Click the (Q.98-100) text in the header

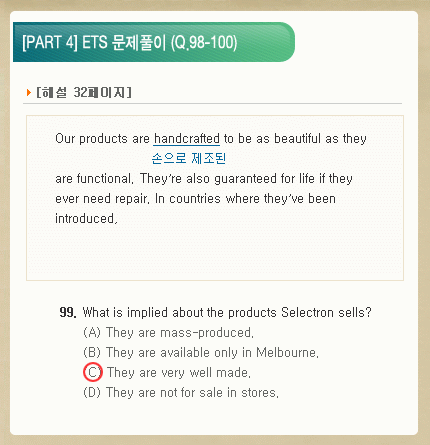(x=204, y=42)
